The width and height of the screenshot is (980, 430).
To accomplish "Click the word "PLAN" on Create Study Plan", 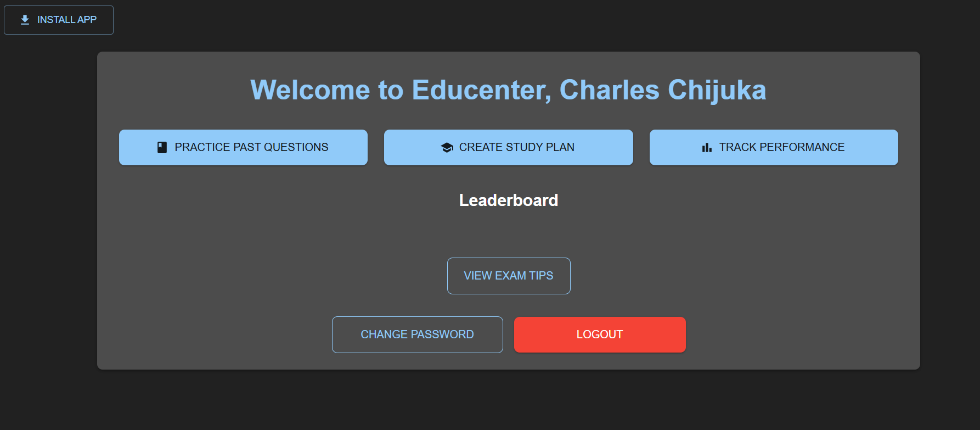I will 560,147.
